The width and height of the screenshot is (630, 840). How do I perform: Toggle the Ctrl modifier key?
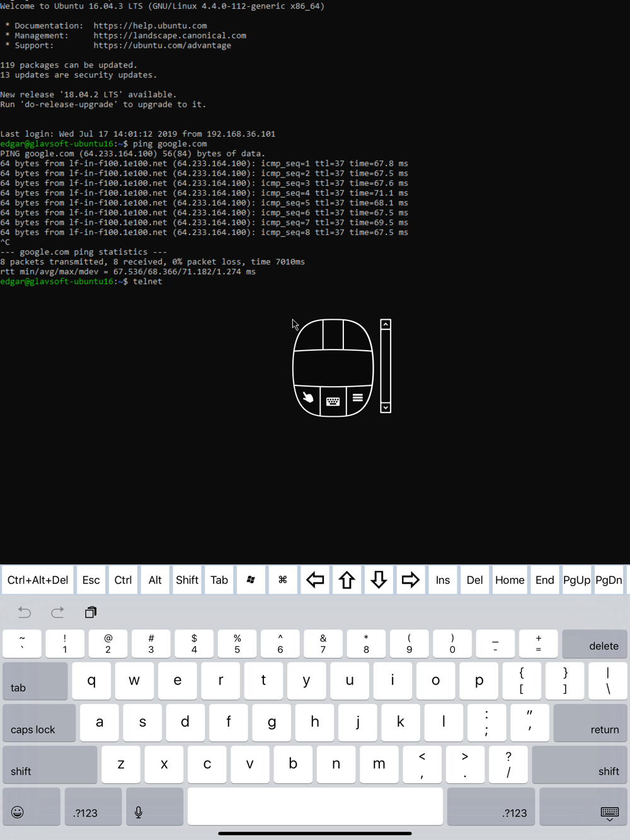(123, 580)
